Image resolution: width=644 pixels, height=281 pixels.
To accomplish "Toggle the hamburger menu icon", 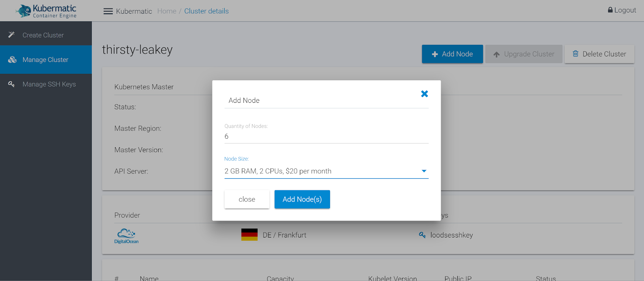I will click(x=108, y=11).
